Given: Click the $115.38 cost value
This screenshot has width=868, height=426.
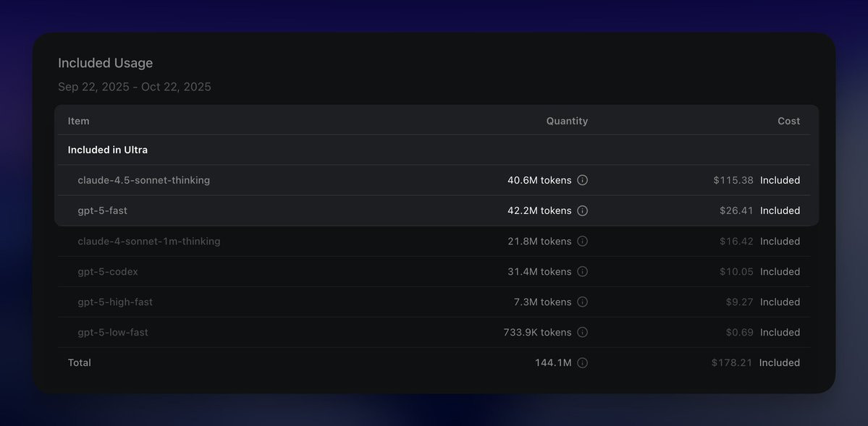Looking at the screenshot, I should [x=733, y=180].
